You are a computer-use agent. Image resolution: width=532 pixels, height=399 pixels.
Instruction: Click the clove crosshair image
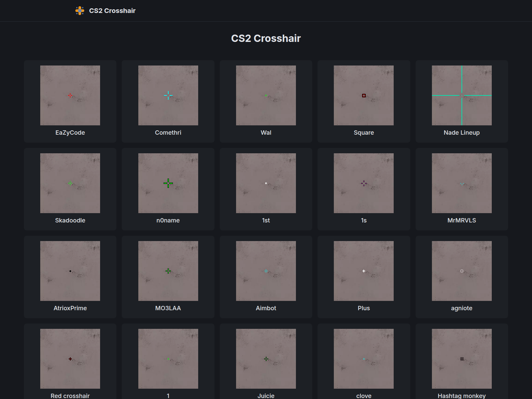pyautogui.click(x=364, y=359)
